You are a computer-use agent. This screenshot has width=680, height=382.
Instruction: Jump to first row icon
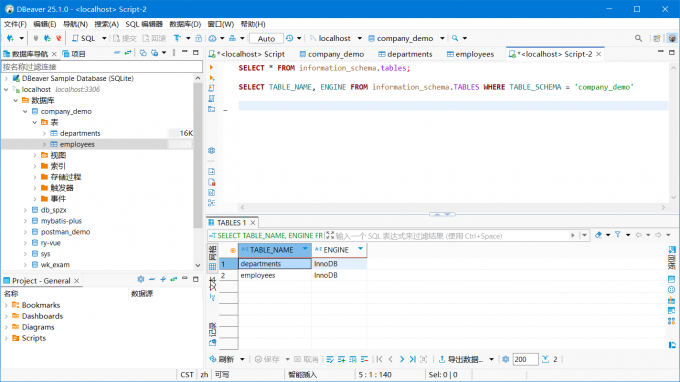coord(379,359)
